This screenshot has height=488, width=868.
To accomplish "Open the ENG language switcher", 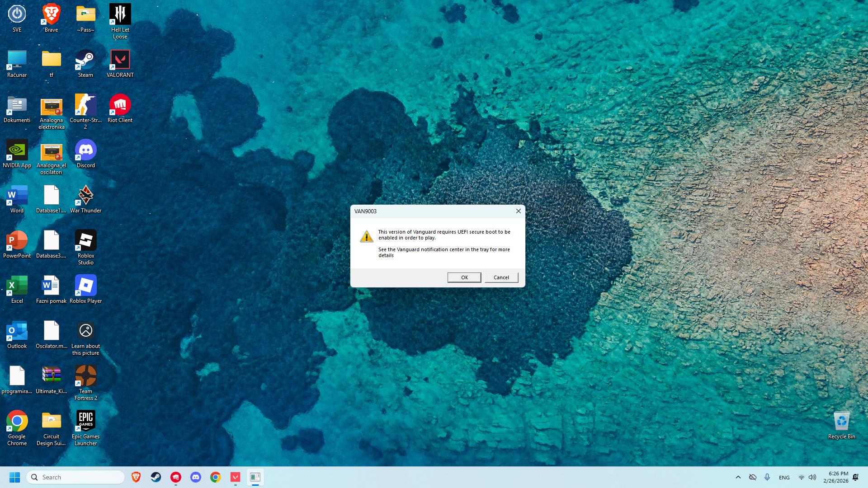I will (x=784, y=478).
